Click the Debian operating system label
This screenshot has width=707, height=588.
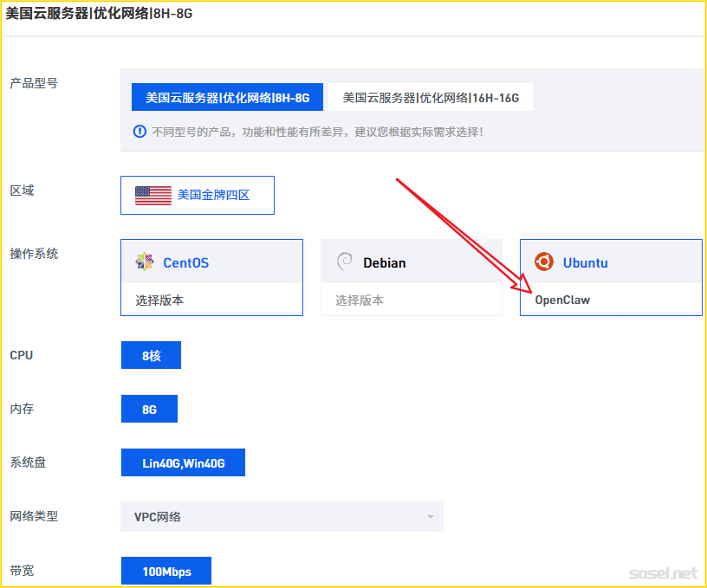pyautogui.click(x=385, y=262)
